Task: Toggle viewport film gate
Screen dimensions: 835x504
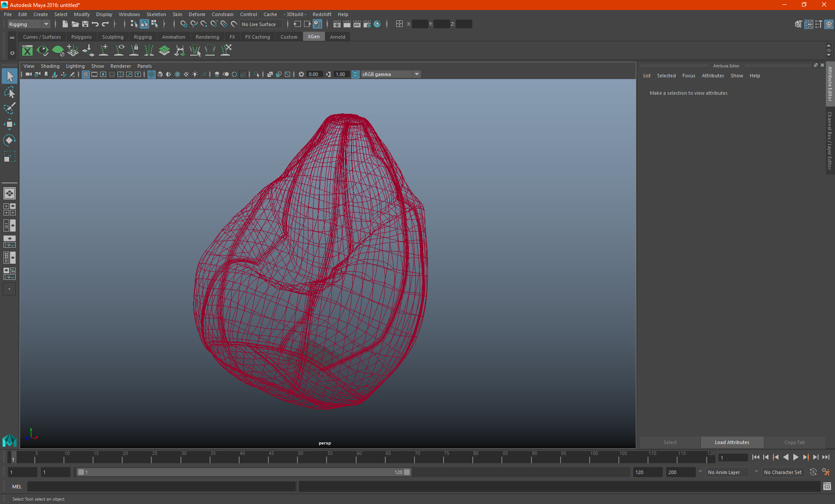Action: coord(94,74)
